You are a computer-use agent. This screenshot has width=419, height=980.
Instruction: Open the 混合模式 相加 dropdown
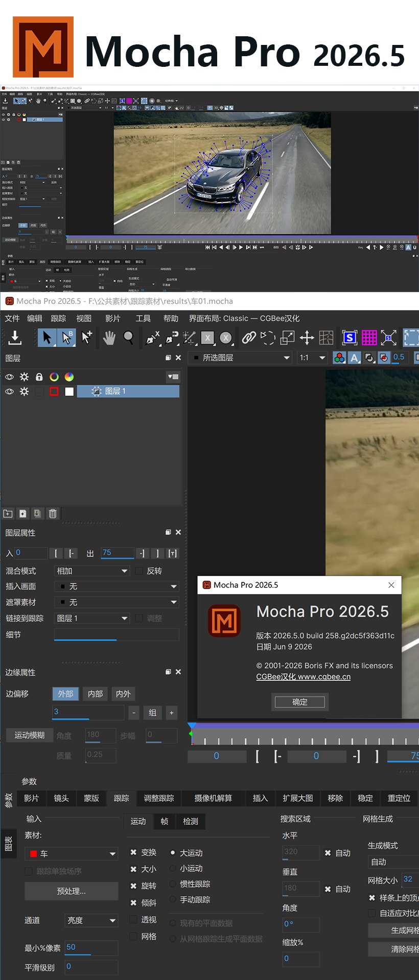[x=92, y=571]
